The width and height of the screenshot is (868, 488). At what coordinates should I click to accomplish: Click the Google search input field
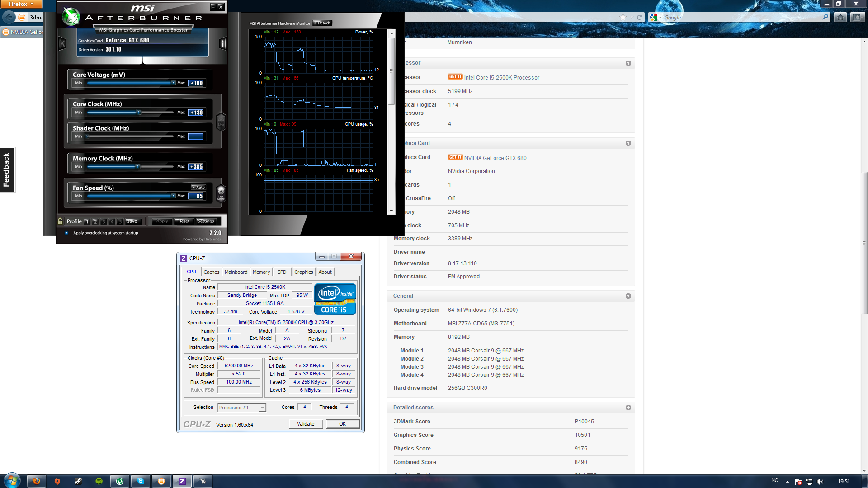tap(742, 17)
